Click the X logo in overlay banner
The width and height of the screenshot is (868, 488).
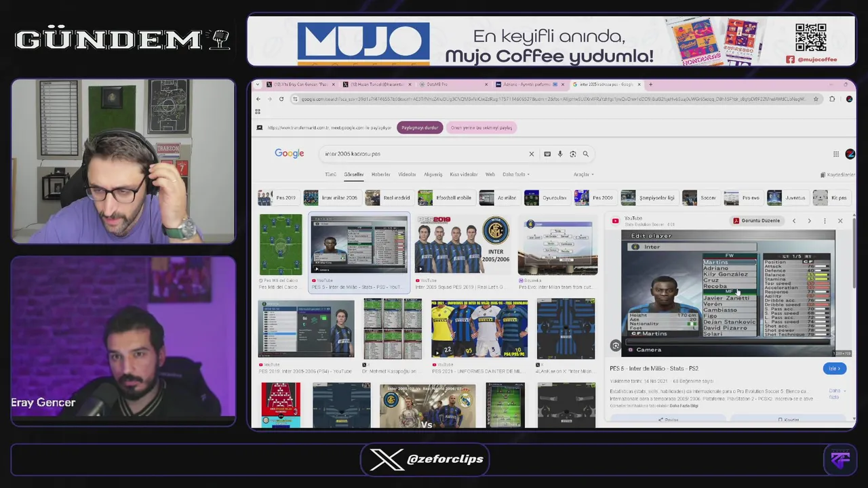387,460
